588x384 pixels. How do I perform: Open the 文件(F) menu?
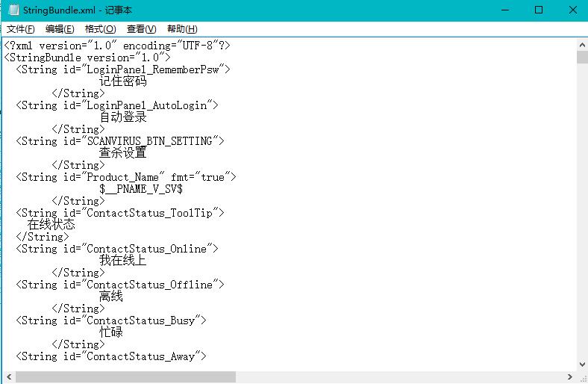pyautogui.click(x=21, y=29)
